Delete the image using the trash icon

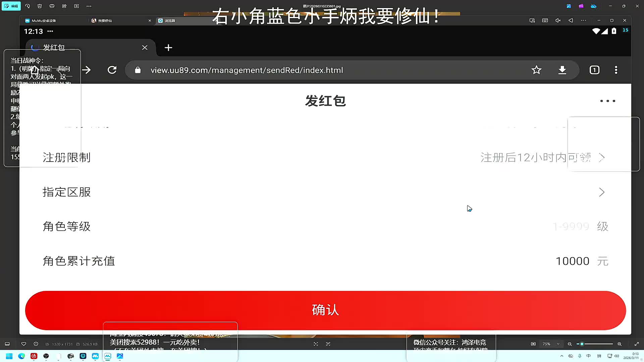[40, 6]
